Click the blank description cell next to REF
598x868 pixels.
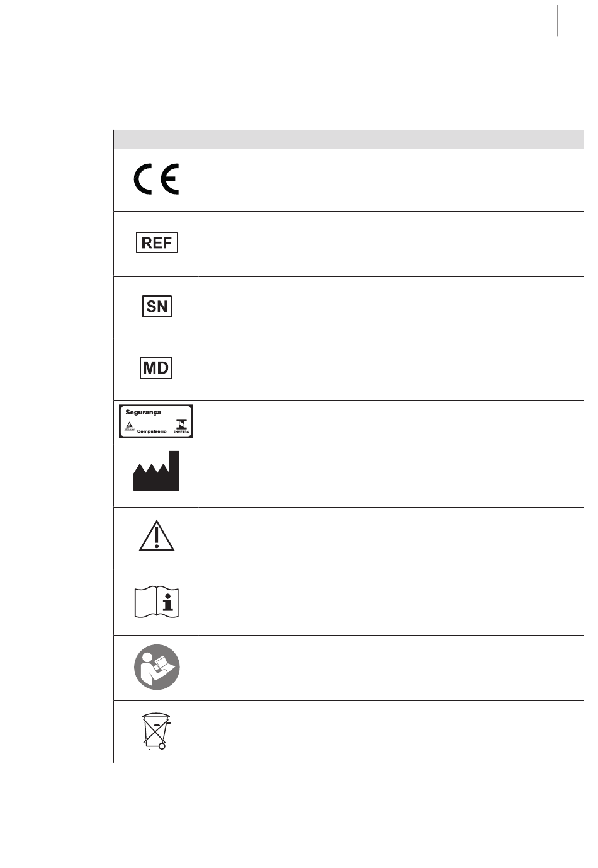click(391, 244)
